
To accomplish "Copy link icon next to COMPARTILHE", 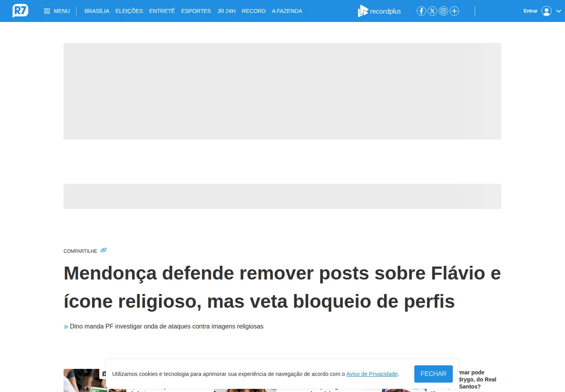I will point(104,250).
